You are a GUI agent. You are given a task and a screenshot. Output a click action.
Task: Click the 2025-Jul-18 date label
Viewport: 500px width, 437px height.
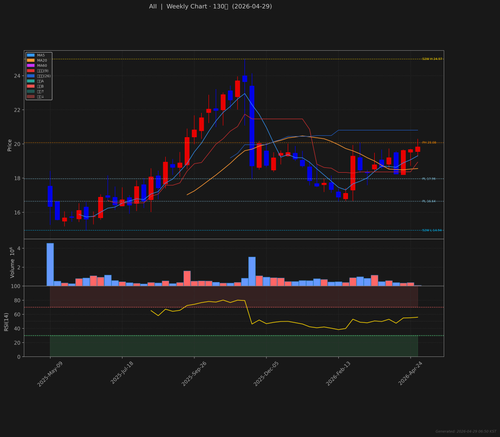coord(122,373)
